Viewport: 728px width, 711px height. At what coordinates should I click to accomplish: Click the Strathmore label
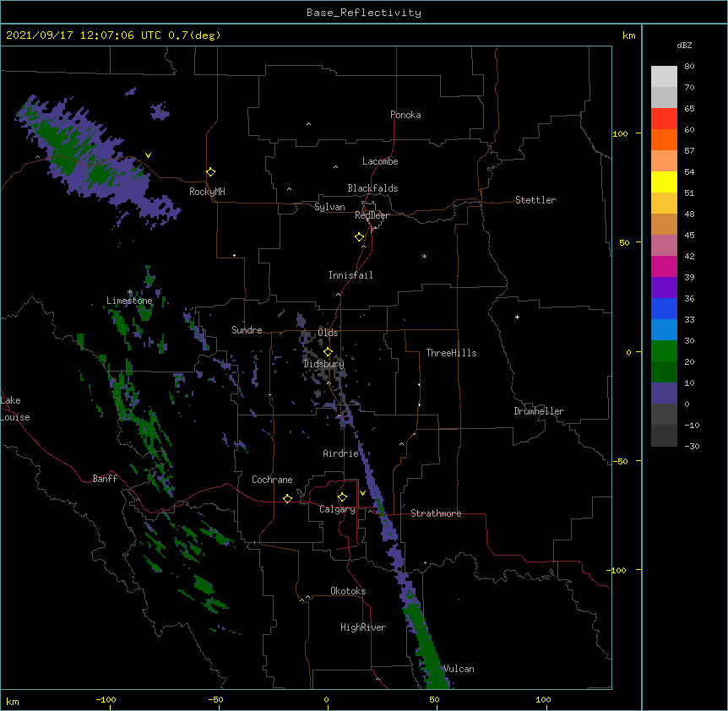[436, 513]
